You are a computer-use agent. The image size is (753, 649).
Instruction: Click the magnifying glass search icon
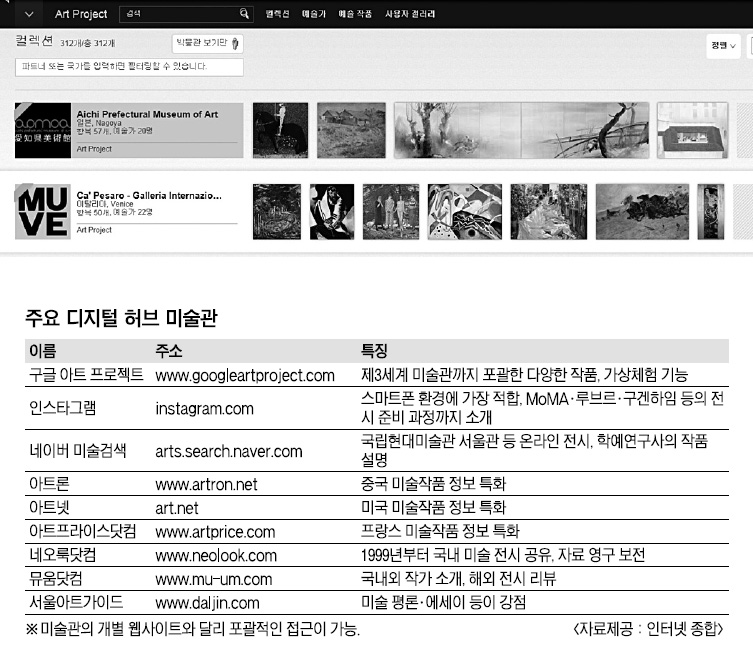tap(244, 13)
